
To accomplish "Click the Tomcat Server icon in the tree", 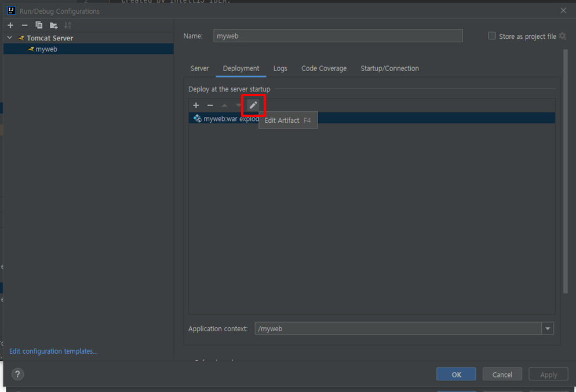I will (21, 38).
